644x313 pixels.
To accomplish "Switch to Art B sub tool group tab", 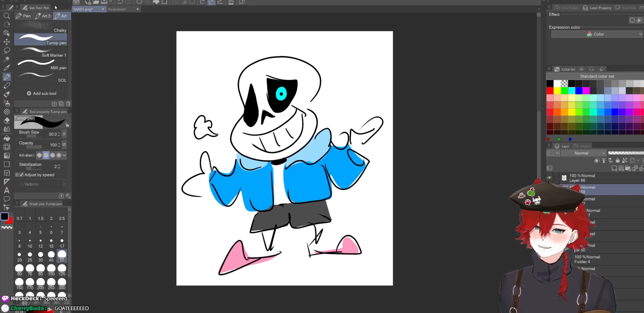I will [43, 16].
